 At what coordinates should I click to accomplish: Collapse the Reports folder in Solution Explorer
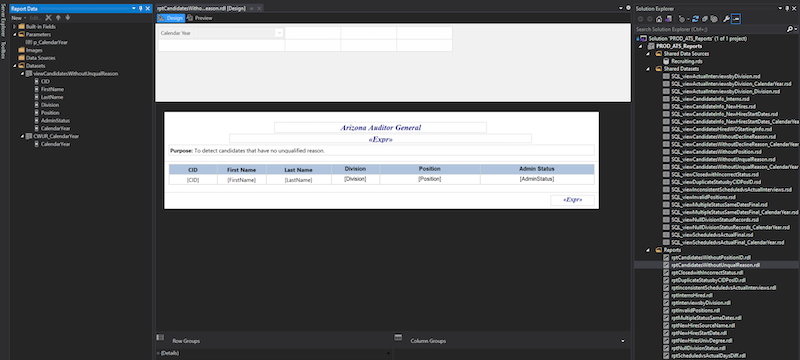[x=649, y=250]
